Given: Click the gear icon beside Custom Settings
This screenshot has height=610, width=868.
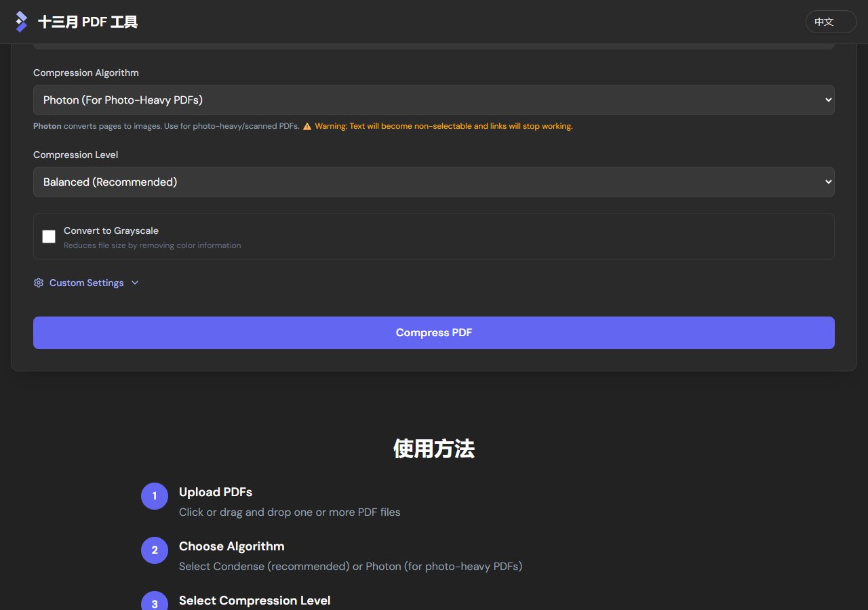Looking at the screenshot, I should [x=39, y=283].
